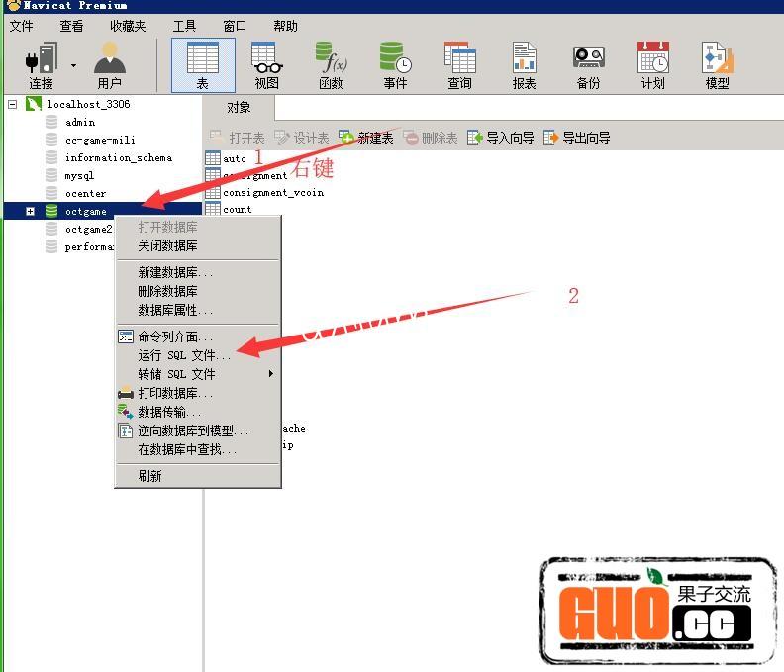Image resolution: width=784 pixels, height=672 pixels.
Task: Expand the octgame database tree node
Action: point(30,212)
